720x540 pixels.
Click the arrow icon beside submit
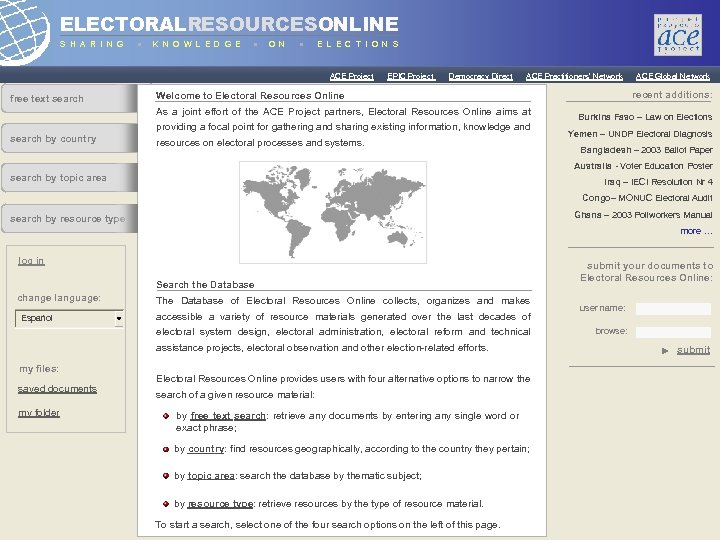coord(665,351)
